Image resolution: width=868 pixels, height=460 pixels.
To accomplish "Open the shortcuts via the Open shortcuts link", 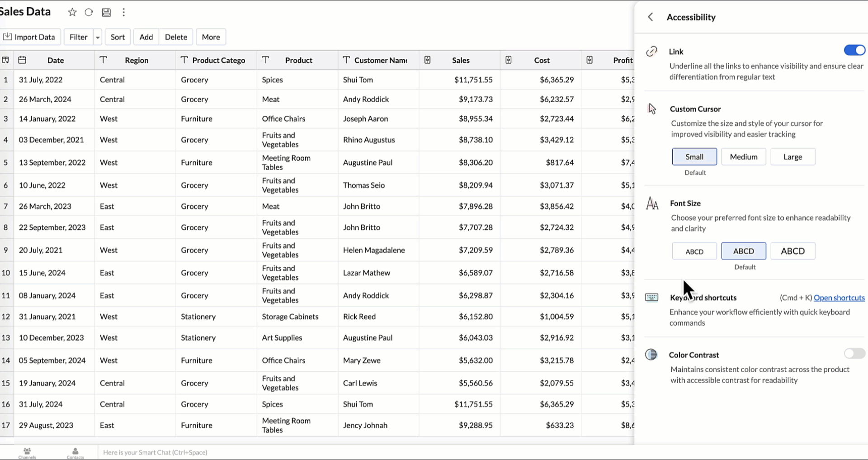I will coord(839,298).
